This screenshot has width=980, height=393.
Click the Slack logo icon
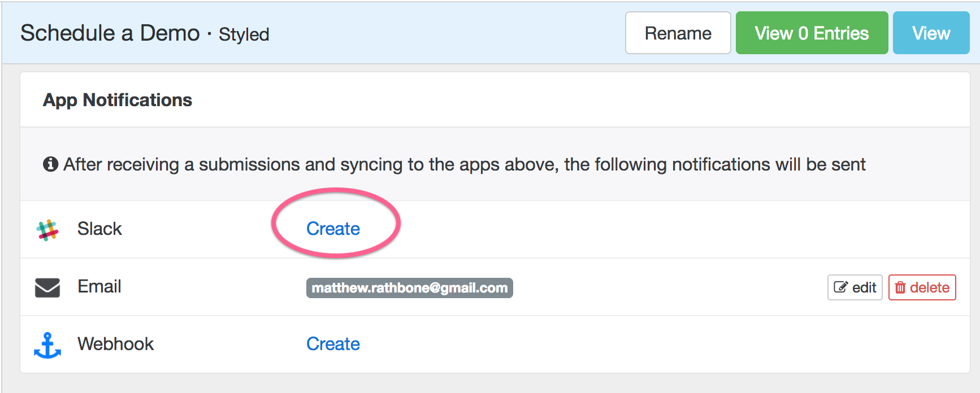click(x=47, y=230)
